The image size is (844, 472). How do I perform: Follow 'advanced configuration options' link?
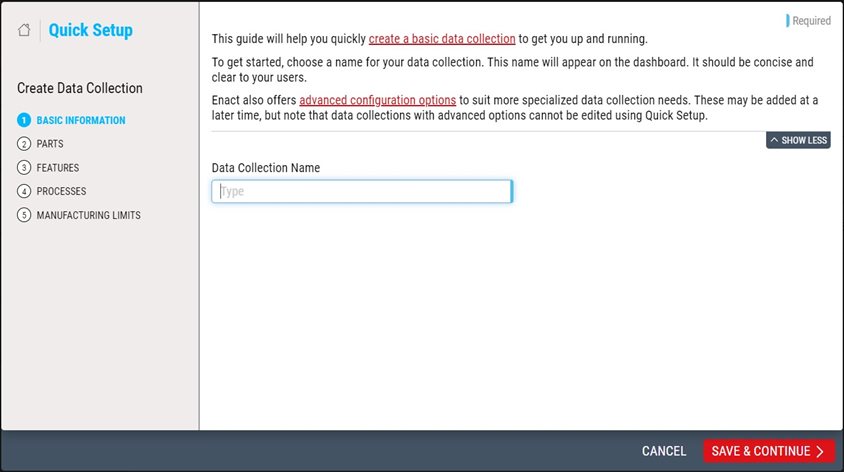pos(377,100)
